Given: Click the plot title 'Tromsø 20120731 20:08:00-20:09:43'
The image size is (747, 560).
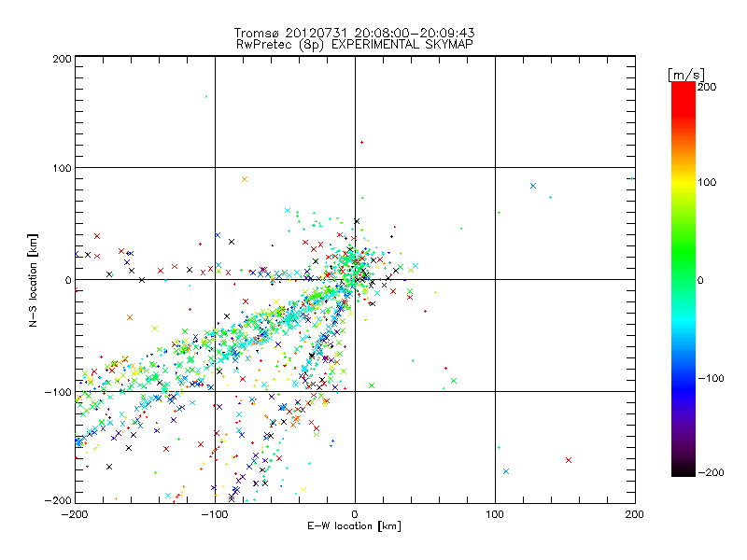Looking at the screenshot, I should coord(354,33).
